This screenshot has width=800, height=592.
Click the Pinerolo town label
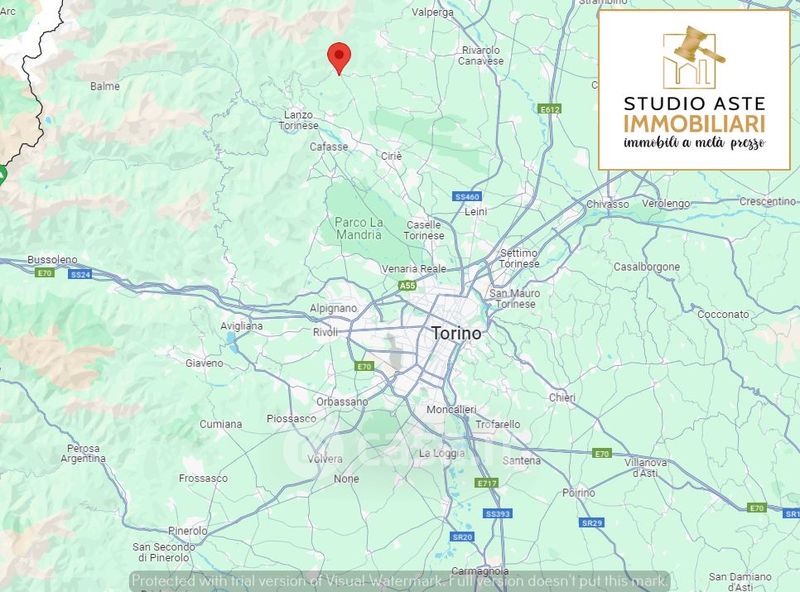pyautogui.click(x=188, y=531)
